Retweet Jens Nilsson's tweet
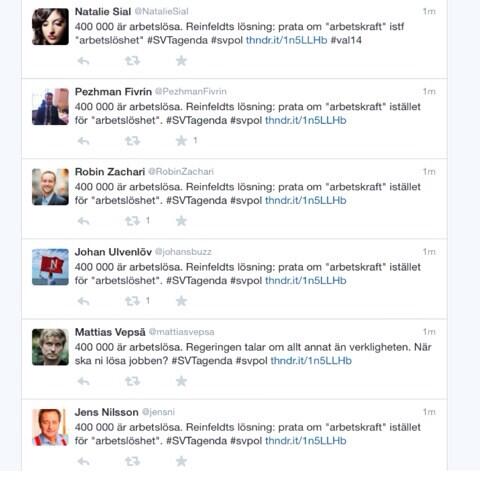 pyautogui.click(x=132, y=462)
